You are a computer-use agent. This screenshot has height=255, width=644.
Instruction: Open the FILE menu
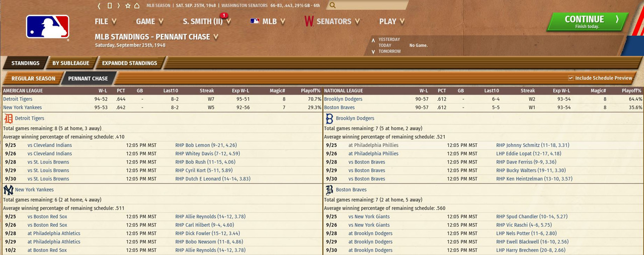[106, 21]
